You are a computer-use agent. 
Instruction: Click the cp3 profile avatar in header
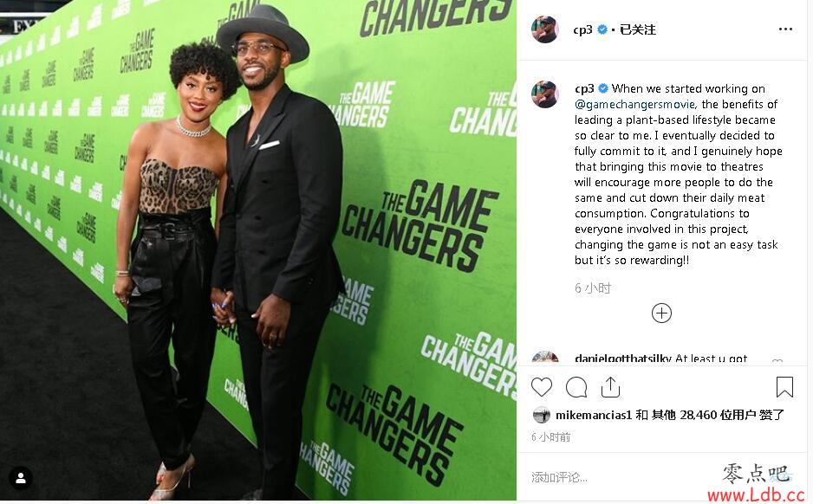pos(544,29)
